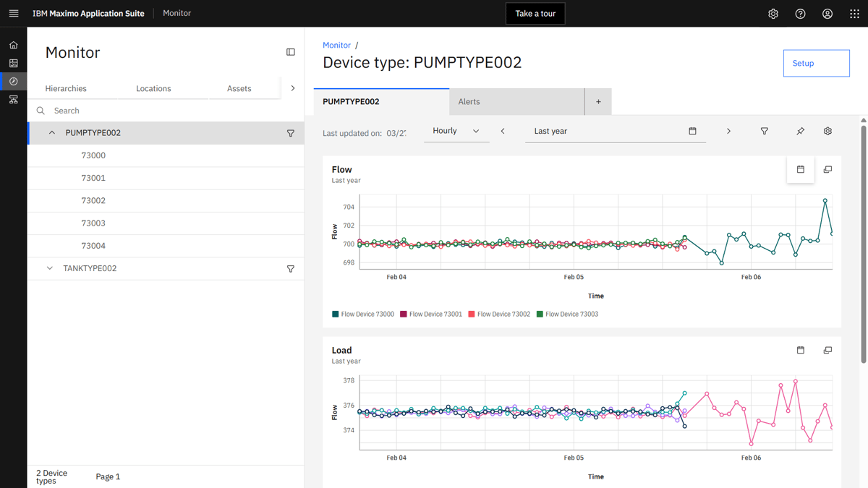This screenshot has width=868, height=488.
Task: Expand the Flow card to fullscreen
Action: (827, 170)
